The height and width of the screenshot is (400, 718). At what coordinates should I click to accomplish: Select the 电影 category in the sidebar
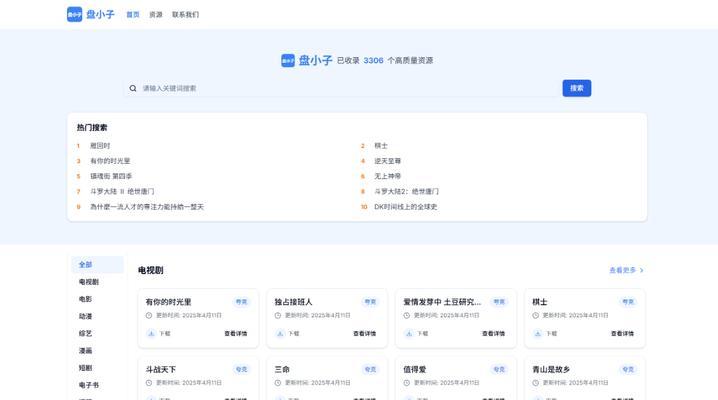(98, 299)
